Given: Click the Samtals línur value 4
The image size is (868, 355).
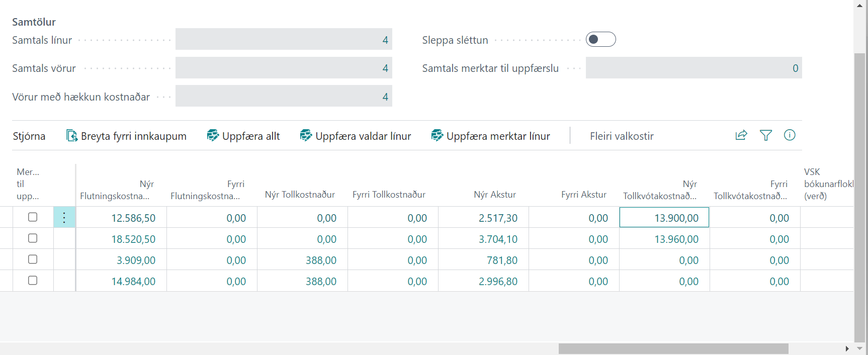Looking at the screenshot, I should (385, 40).
